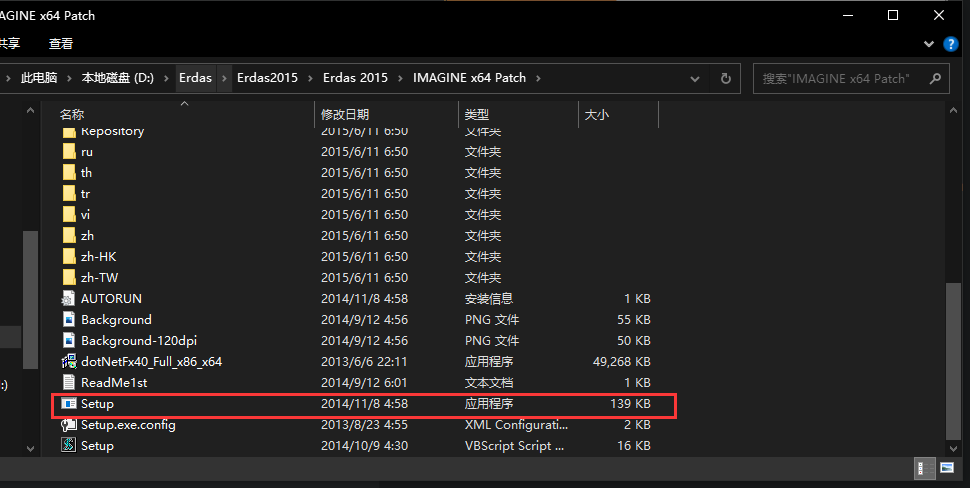The height and width of the screenshot is (488, 970).
Task: Click the XML Configurati... type cell
Action: [516, 425]
